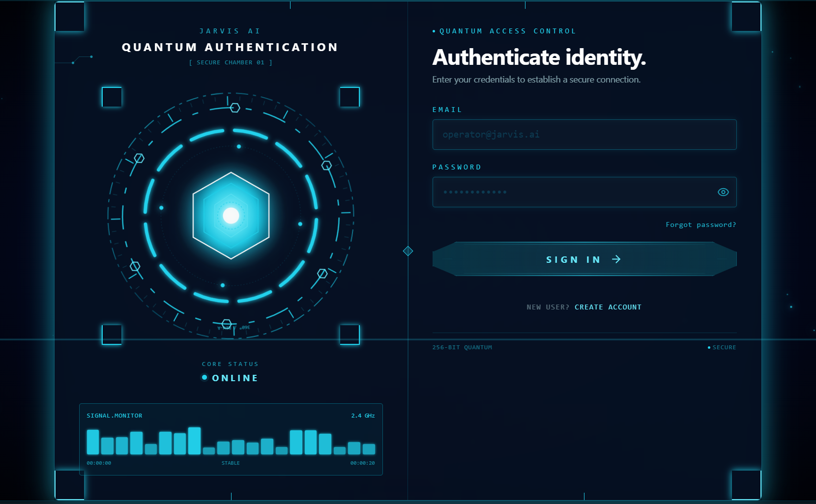
Task: Click the Email input field
Action: 584,135
